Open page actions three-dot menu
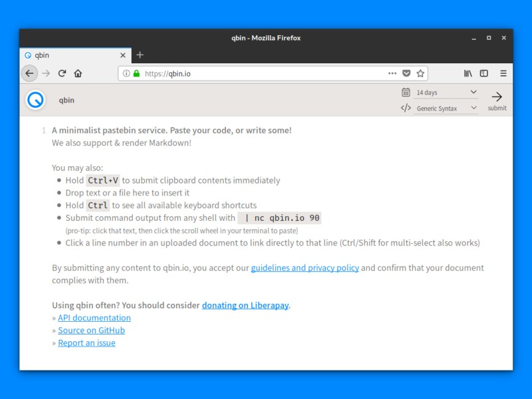532x399 pixels. (x=392, y=73)
